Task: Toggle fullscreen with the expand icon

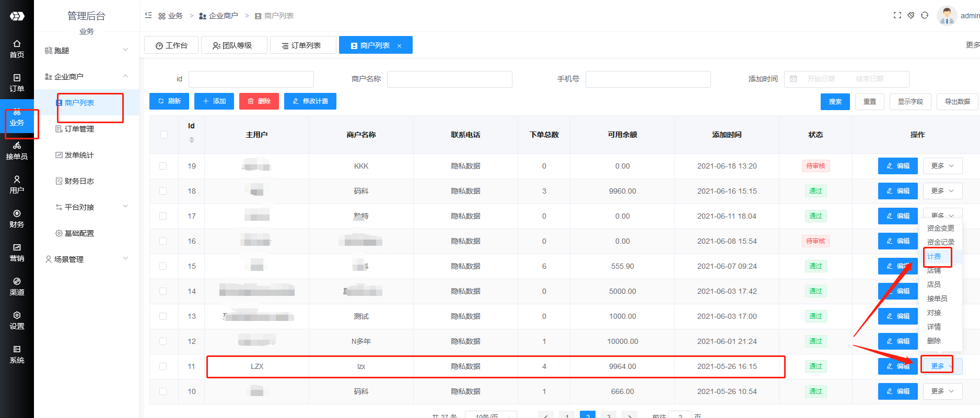Action: click(897, 16)
